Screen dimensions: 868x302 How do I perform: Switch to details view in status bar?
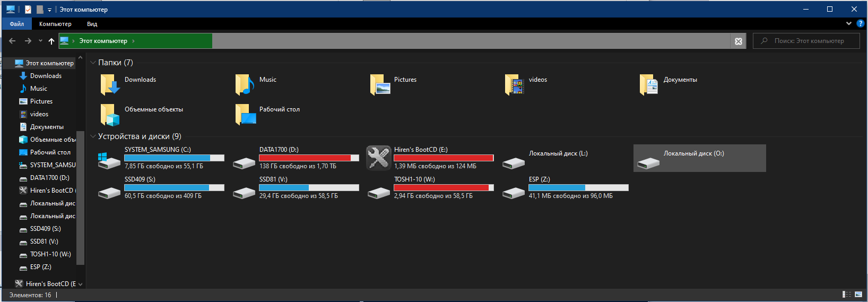coord(846,295)
